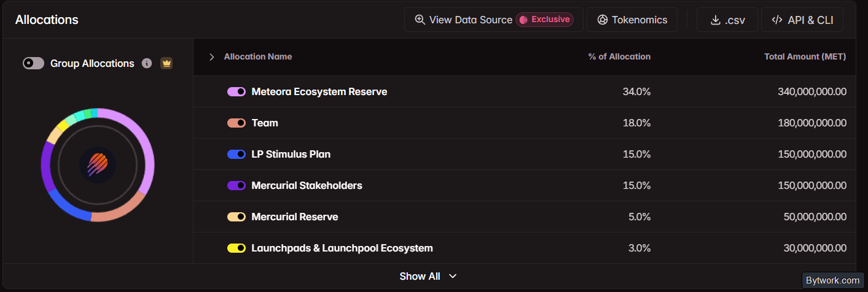
Task: Sort by Total Amount (MET) header
Action: tap(805, 56)
